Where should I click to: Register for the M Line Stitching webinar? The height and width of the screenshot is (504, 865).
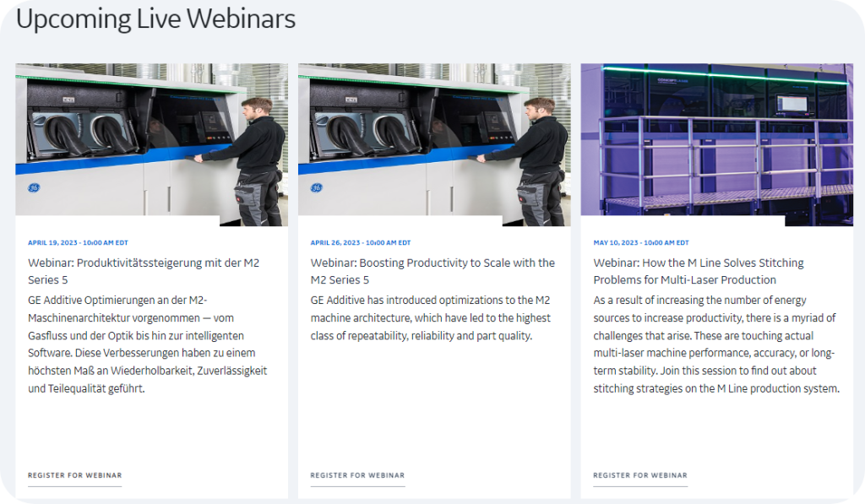coord(640,475)
